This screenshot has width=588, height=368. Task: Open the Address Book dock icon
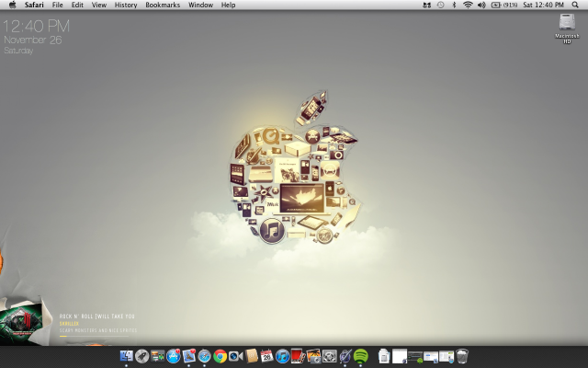tap(251, 356)
